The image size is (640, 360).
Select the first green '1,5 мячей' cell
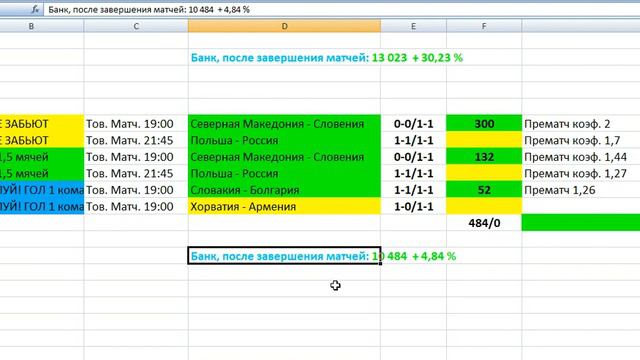42,157
